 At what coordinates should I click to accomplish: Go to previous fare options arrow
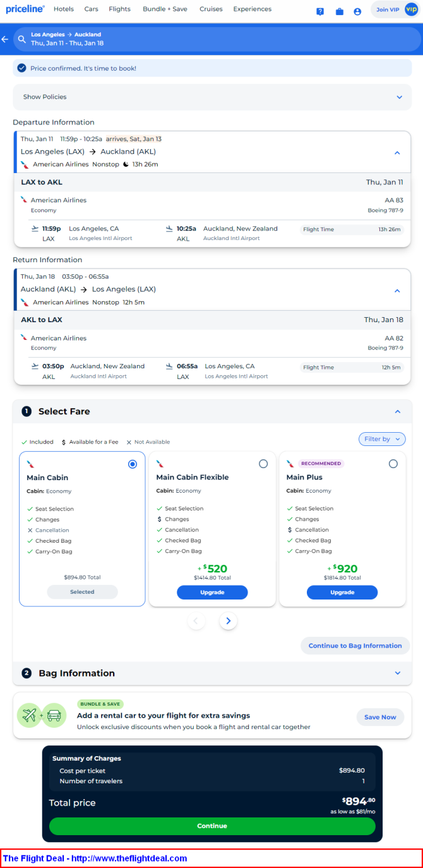pos(196,621)
